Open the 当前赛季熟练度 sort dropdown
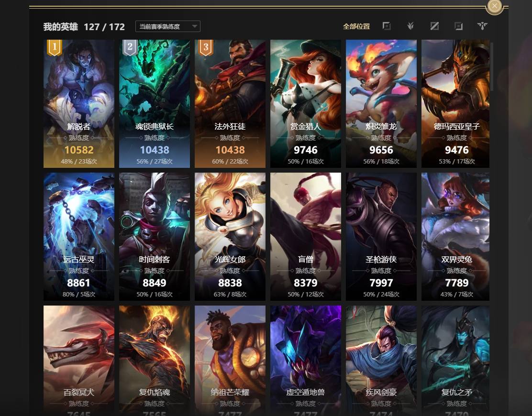The height and width of the screenshot is (416, 532). pos(167,26)
